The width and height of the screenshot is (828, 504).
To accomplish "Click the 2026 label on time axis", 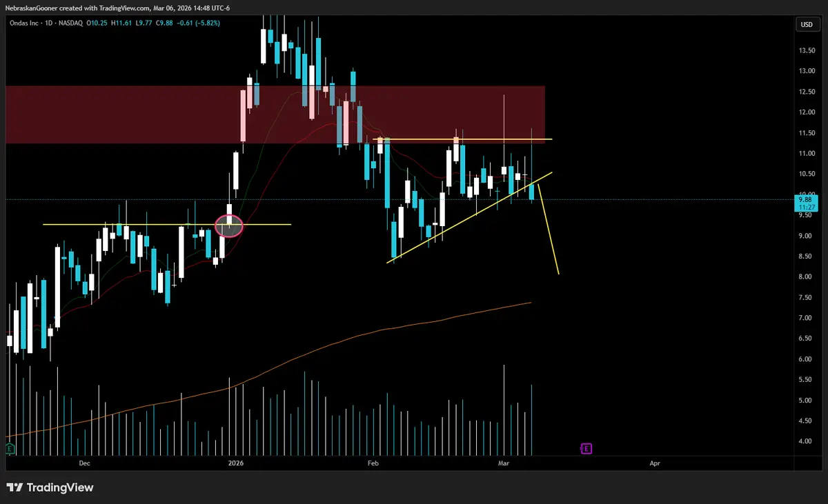I will [237, 464].
